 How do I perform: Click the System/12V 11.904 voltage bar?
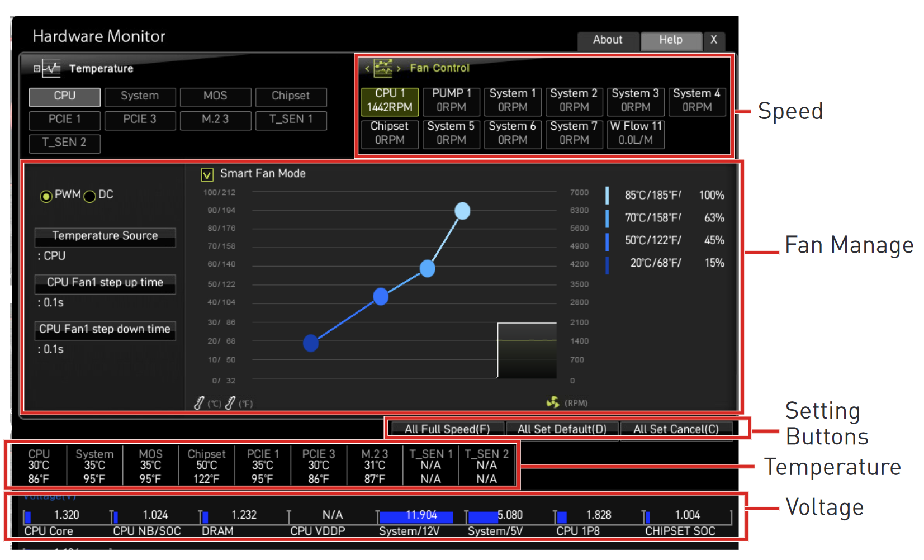coord(421,516)
